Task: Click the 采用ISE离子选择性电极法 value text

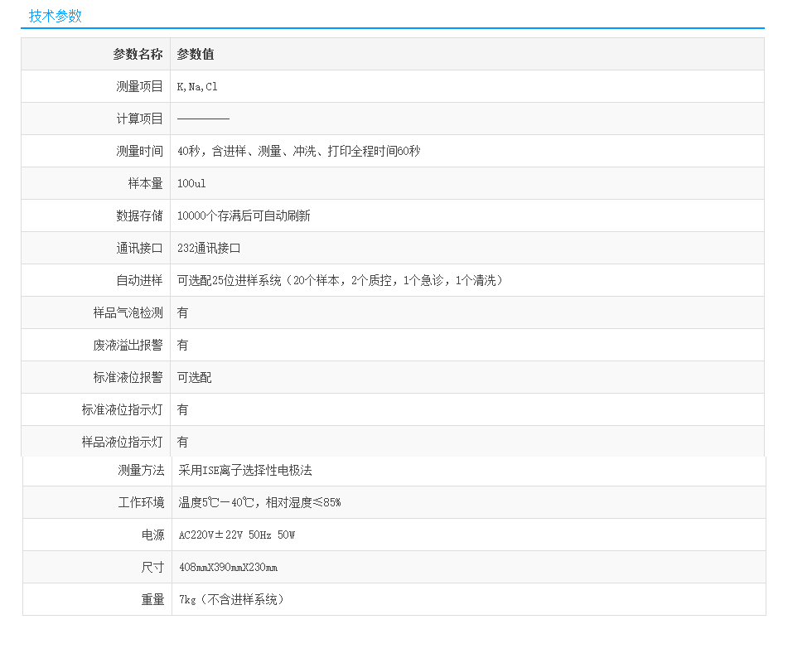Action: point(244,470)
